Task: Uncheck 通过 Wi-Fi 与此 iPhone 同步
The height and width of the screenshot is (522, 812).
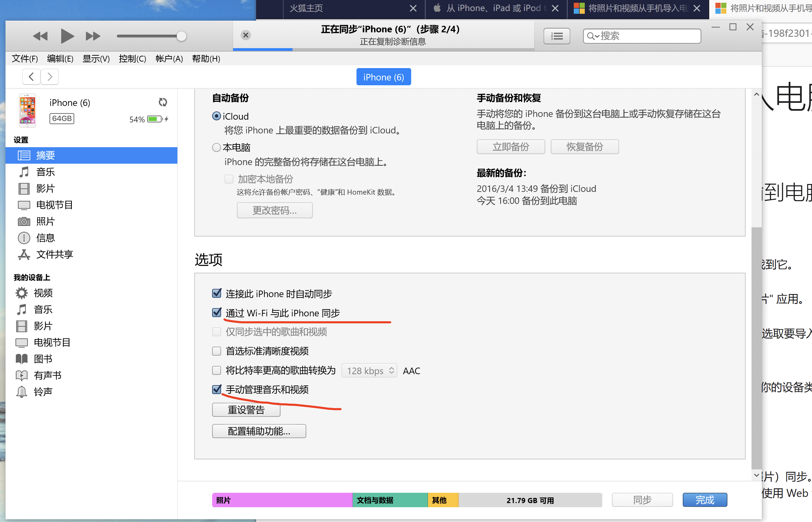Action: coord(217,313)
